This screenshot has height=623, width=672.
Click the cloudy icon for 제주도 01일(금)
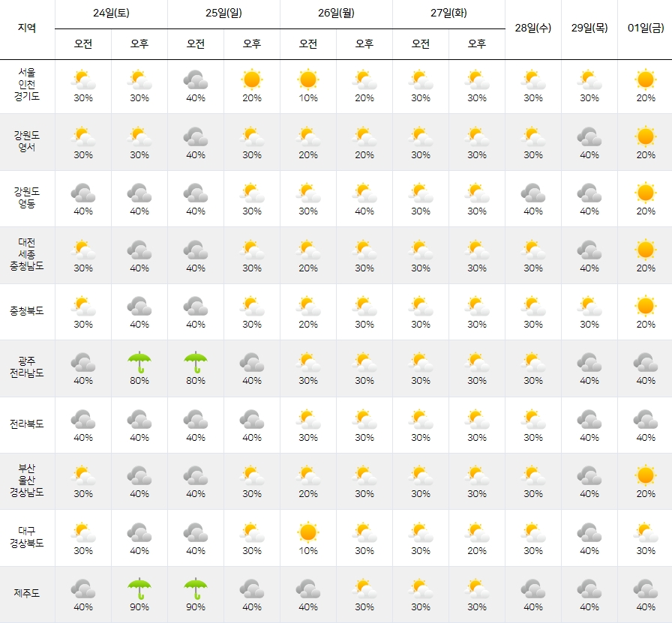tap(646, 589)
